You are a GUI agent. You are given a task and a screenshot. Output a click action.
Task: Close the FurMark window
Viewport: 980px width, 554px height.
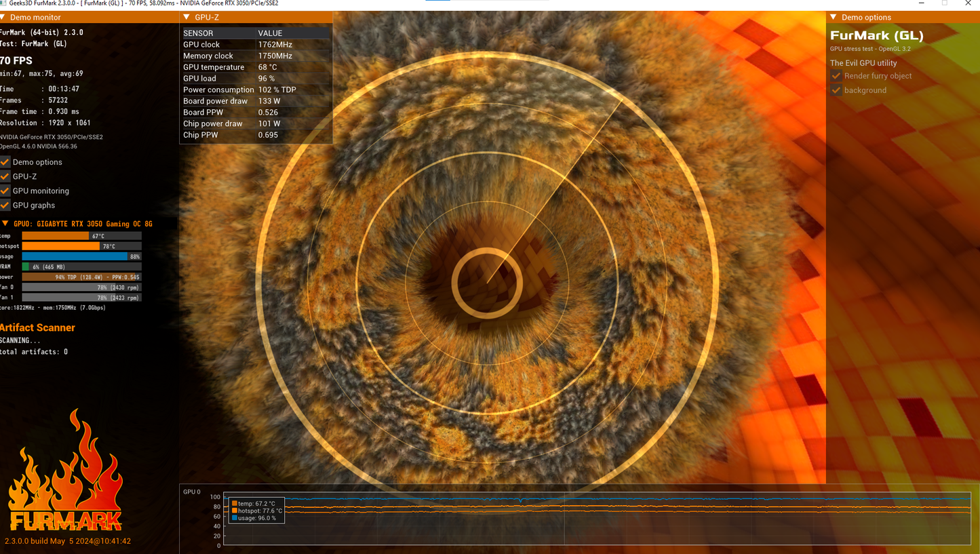tap(968, 3)
